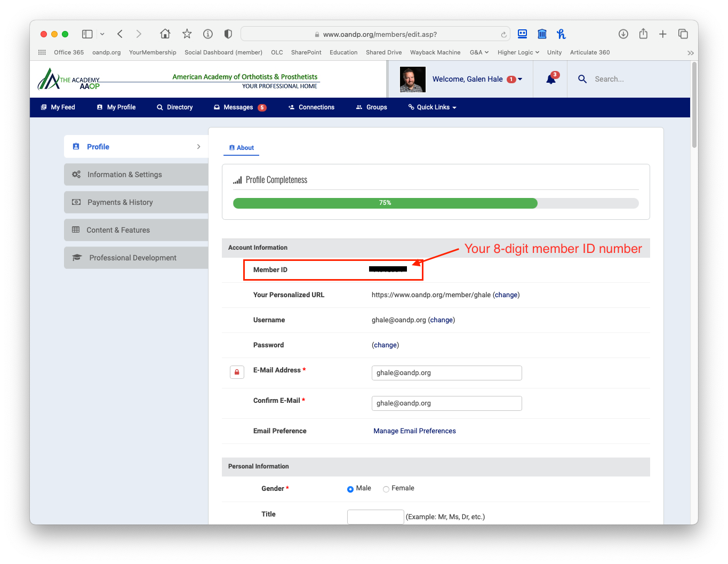Open Safari downloads icon
The height and width of the screenshot is (564, 728).
pyautogui.click(x=623, y=34)
